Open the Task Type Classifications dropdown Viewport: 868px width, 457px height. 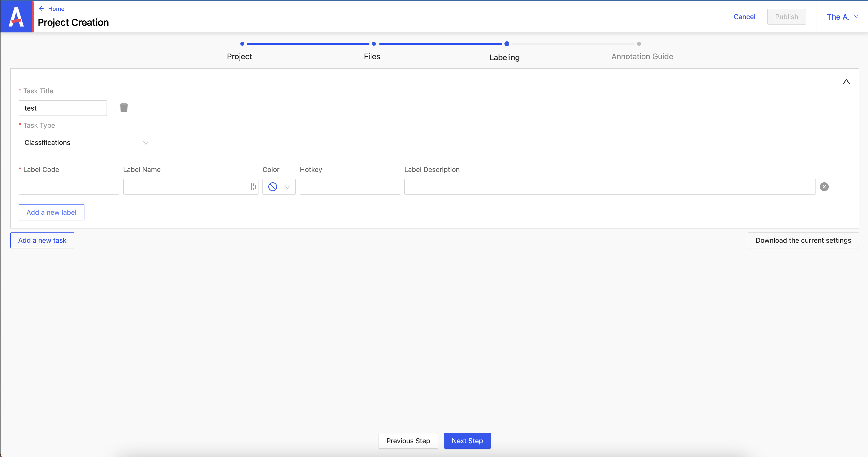(86, 143)
